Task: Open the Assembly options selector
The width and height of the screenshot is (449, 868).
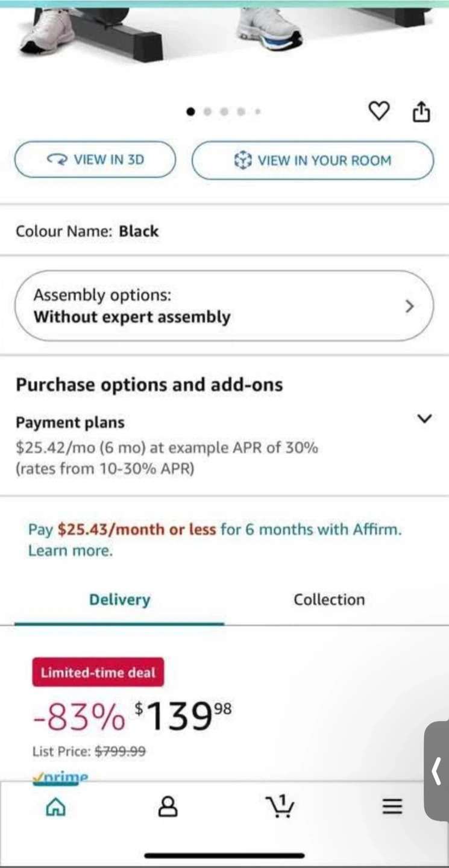Action: pyautogui.click(x=224, y=306)
